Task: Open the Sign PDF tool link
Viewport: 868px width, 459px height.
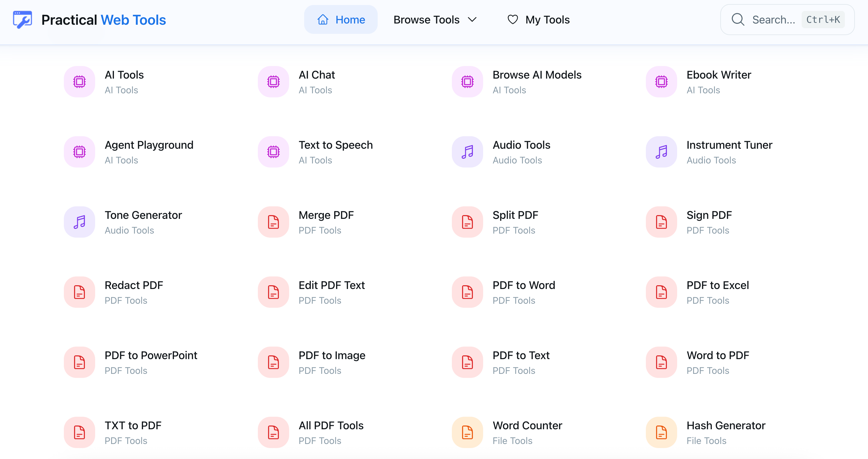Action: [x=709, y=215]
